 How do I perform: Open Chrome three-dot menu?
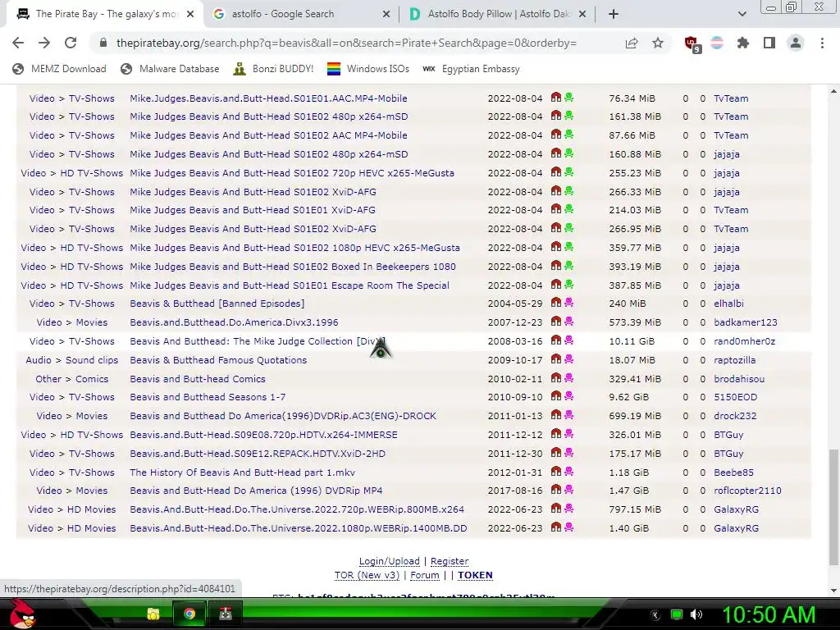point(822,43)
